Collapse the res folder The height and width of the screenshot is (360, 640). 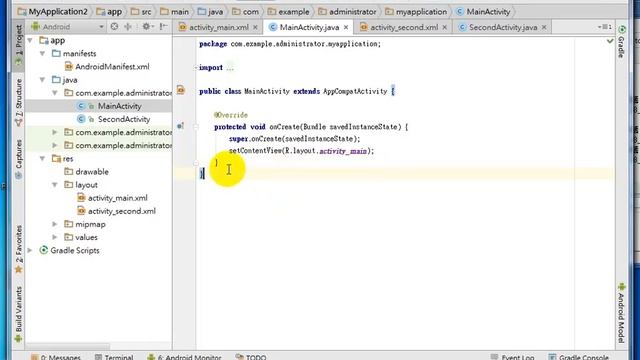pos(42,158)
